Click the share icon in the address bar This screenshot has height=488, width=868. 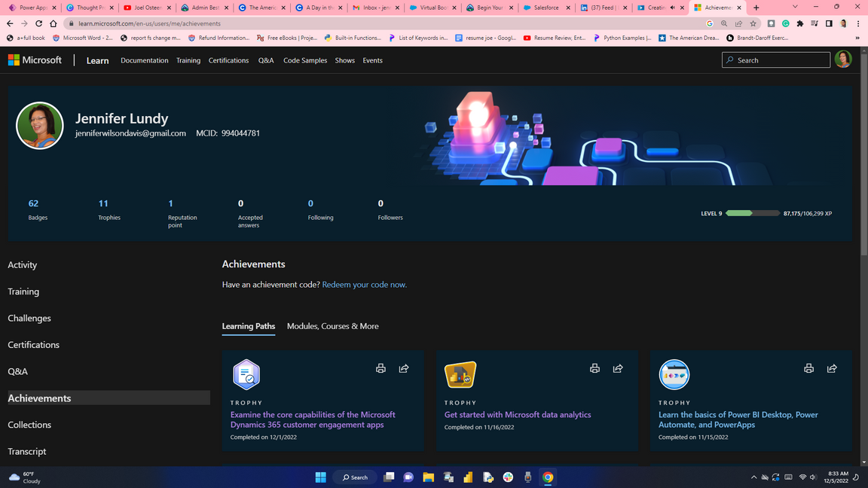coord(738,24)
